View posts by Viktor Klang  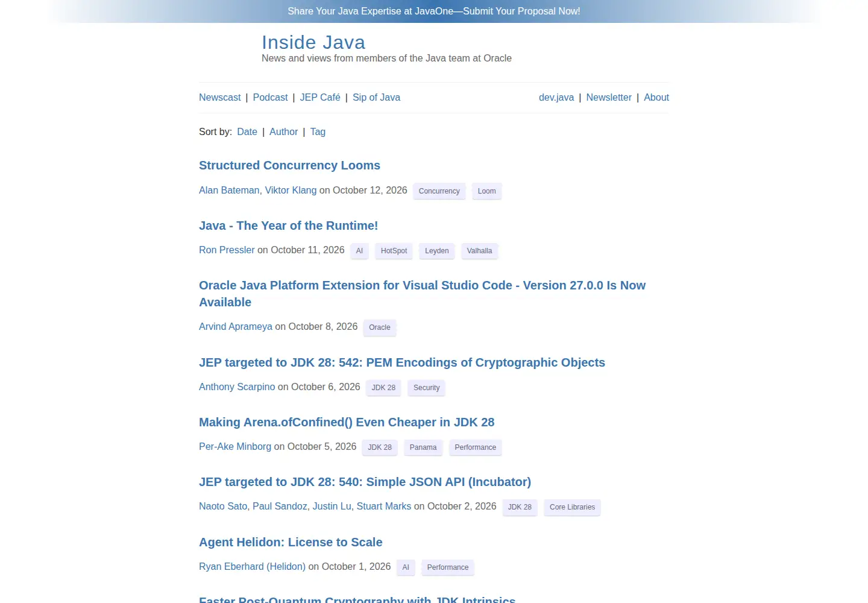pos(291,190)
